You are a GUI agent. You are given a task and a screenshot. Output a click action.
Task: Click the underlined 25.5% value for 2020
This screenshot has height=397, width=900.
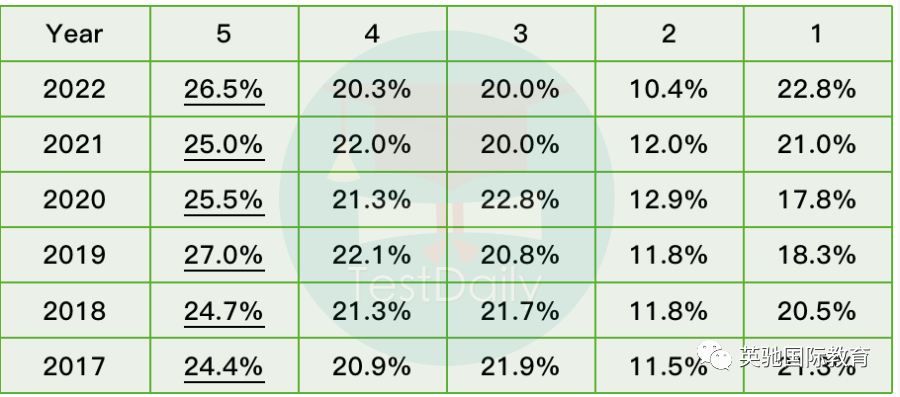click(224, 200)
